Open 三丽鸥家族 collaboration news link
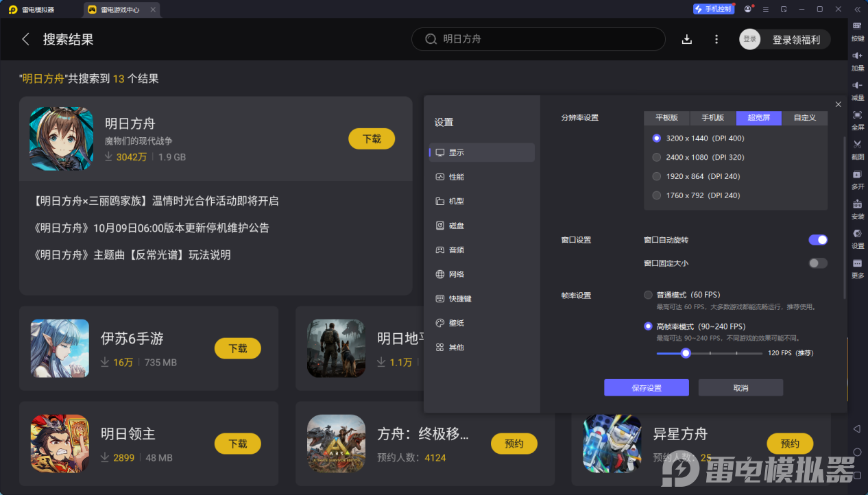 pyautogui.click(x=156, y=201)
